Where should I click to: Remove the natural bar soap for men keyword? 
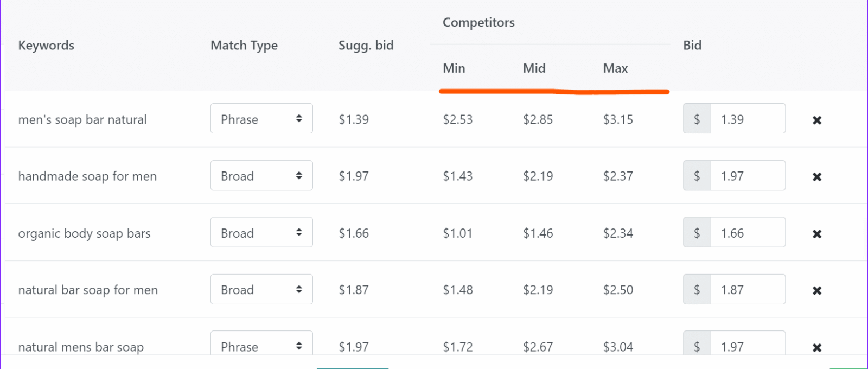[x=817, y=291]
